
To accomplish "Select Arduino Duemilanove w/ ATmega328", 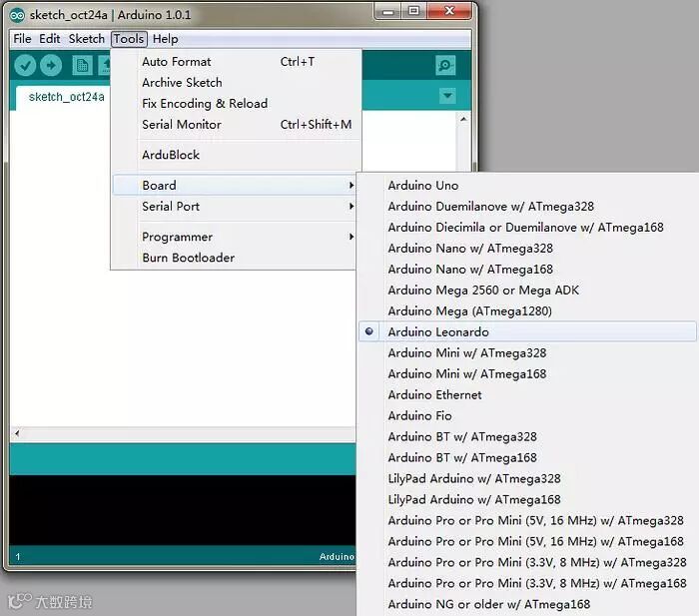I will pyautogui.click(x=527, y=206).
